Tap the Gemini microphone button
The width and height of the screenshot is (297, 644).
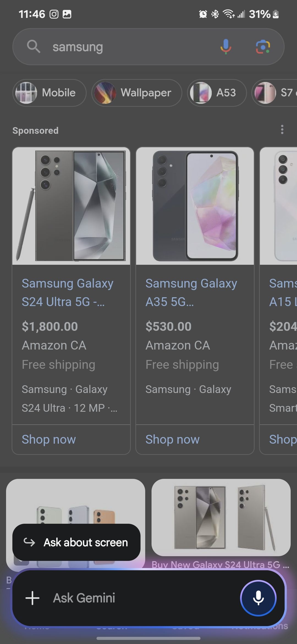click(259, 598)
